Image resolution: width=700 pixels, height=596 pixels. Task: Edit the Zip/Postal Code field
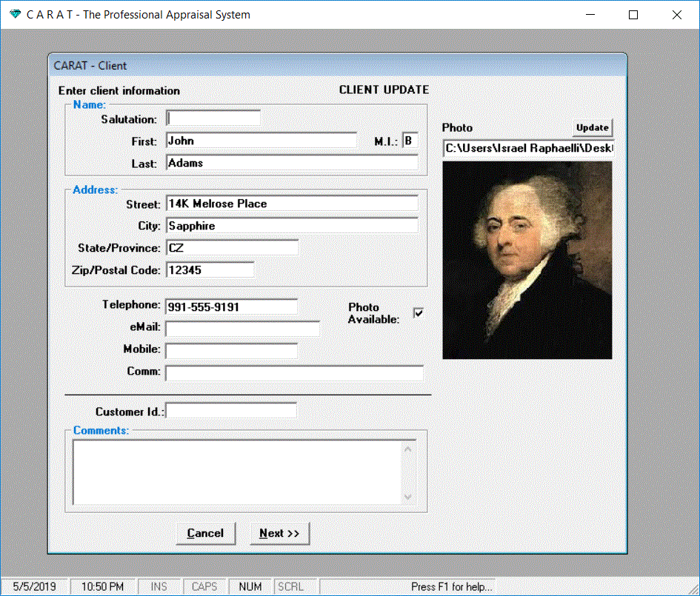point(210,270)
